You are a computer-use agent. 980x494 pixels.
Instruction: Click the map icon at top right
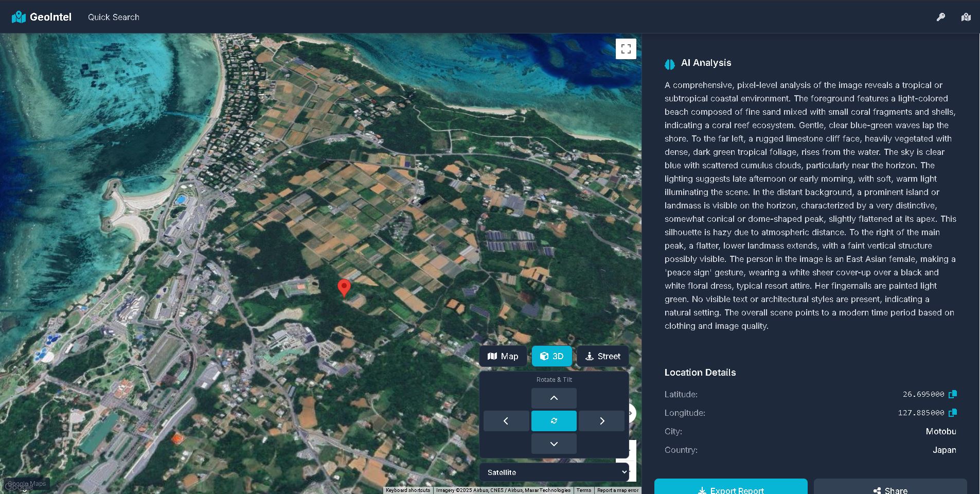pyautogui.click(x=966, y=17)
